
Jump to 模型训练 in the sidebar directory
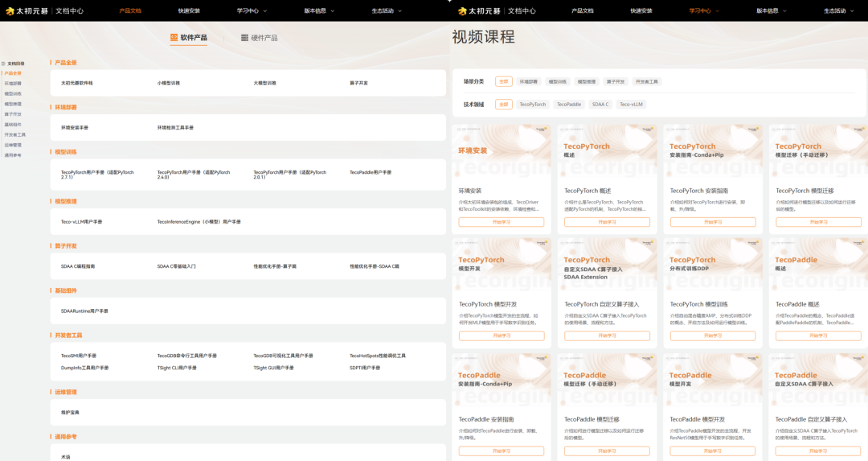[13, 93]
